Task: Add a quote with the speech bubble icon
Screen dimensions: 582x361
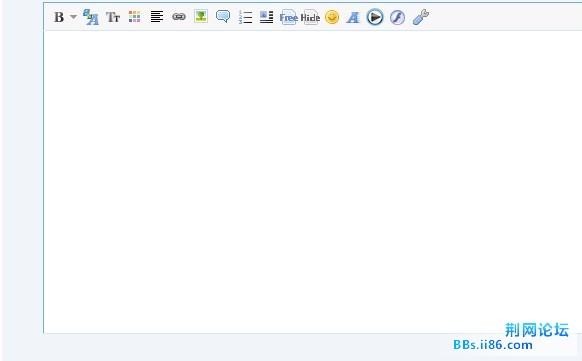Action: pyautogui.click(x=223, y=16)
